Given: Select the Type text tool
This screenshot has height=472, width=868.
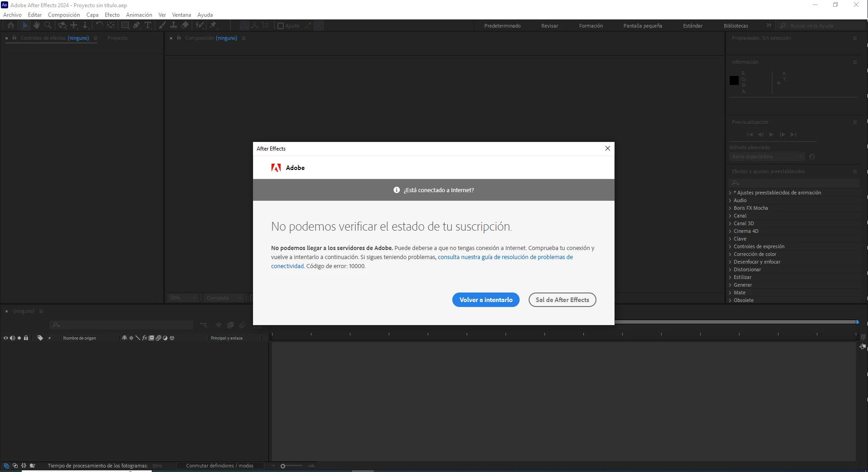Looking at the screenshot, I should [148, 25].
